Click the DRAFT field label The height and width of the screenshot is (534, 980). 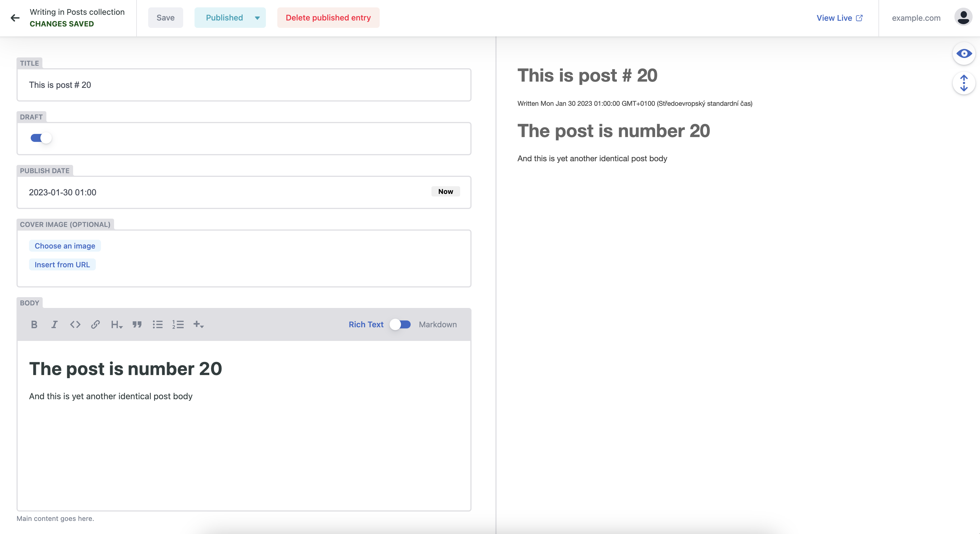31,117
